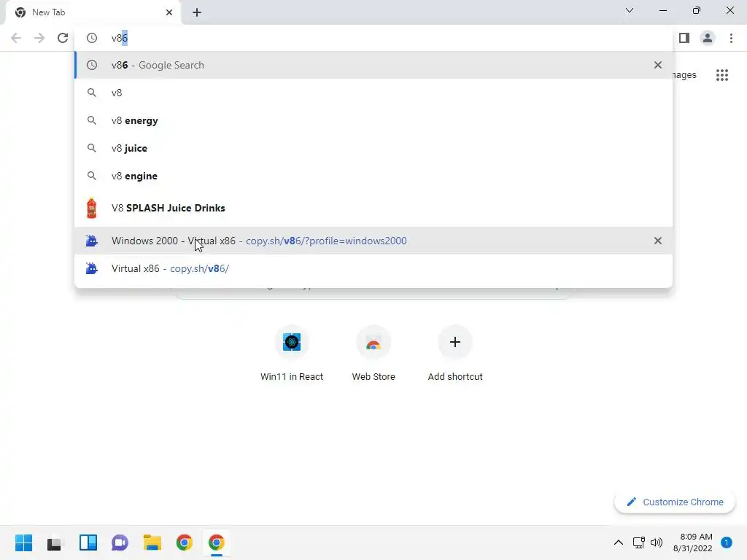Open the first Chrome taskbar icon

[185, 542]
